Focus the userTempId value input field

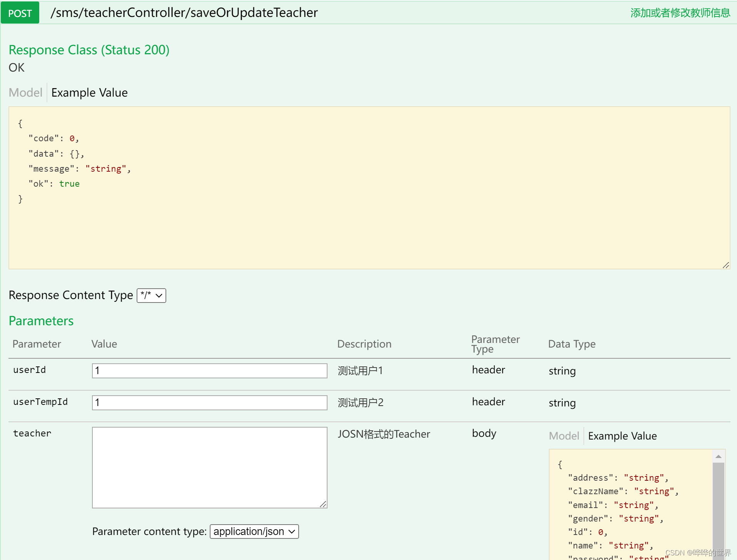(209, 403)
